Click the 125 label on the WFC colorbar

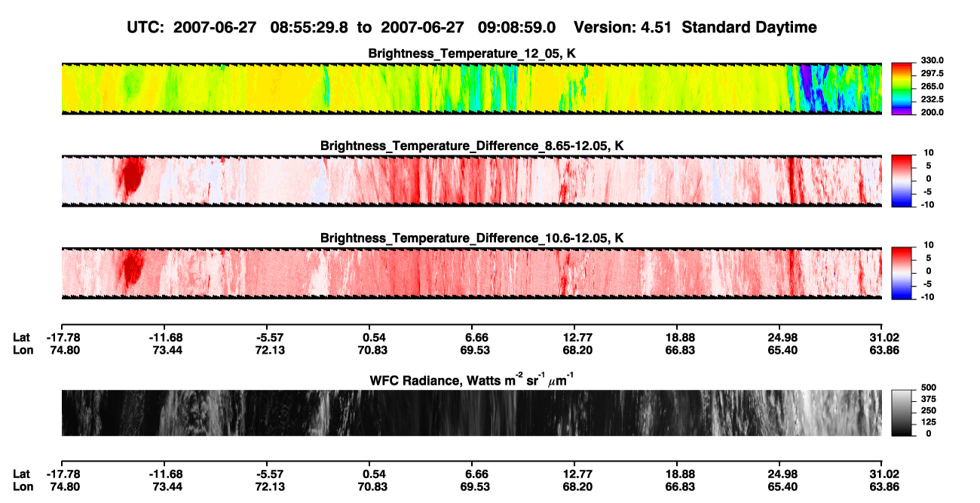928,422
